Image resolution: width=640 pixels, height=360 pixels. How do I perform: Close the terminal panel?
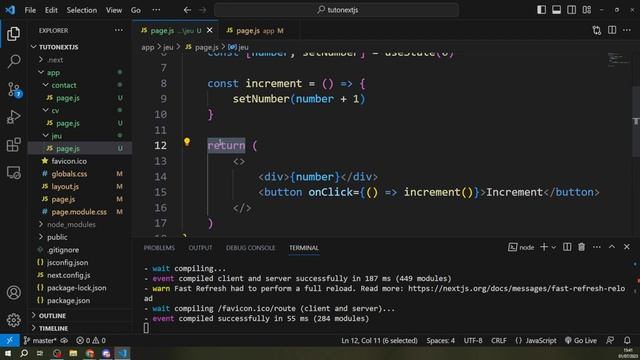tap(627, 247)
